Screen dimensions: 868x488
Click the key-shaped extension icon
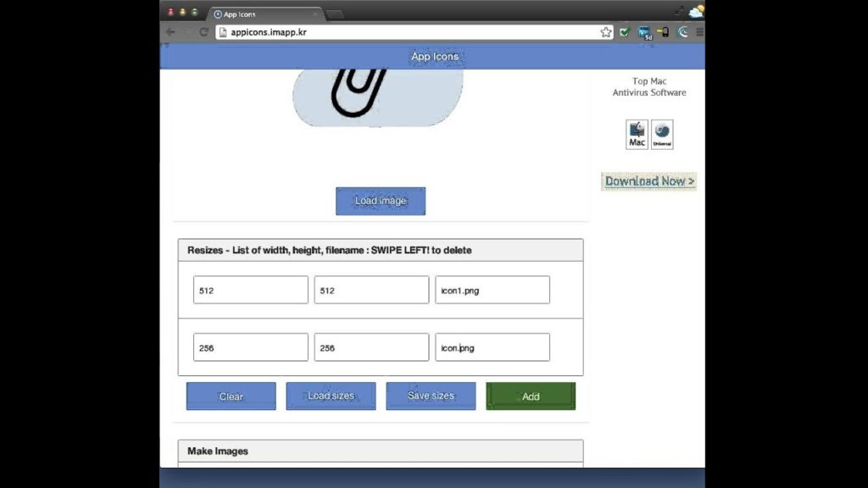pyautogui.click(x=663, y=32)
